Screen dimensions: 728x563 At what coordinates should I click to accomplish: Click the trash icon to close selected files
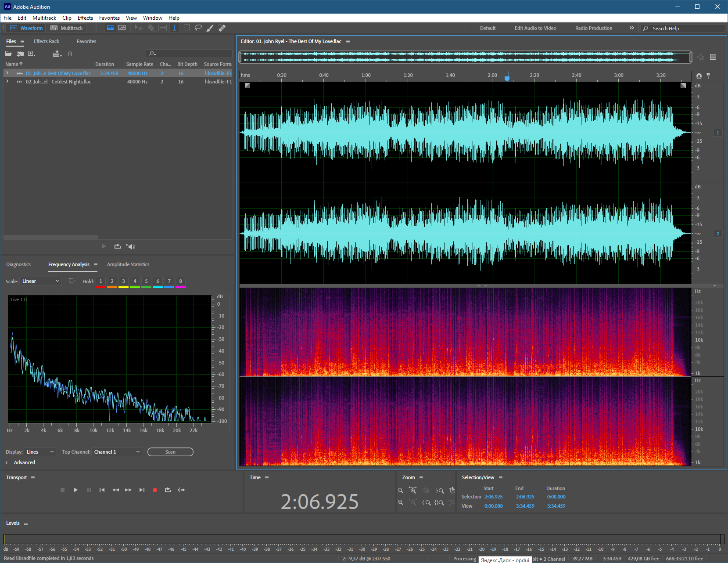70,54
